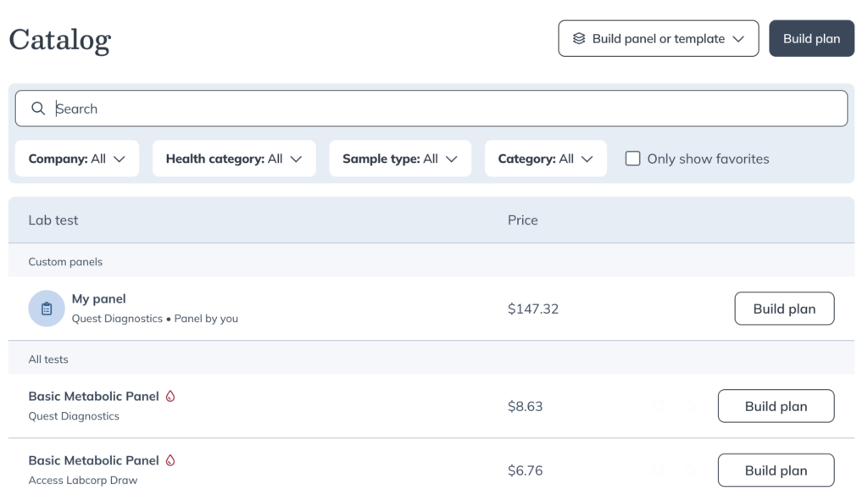868x501 pixels.
Task: Open the Company filter dropdown
Action: click(x=76, y=159)
